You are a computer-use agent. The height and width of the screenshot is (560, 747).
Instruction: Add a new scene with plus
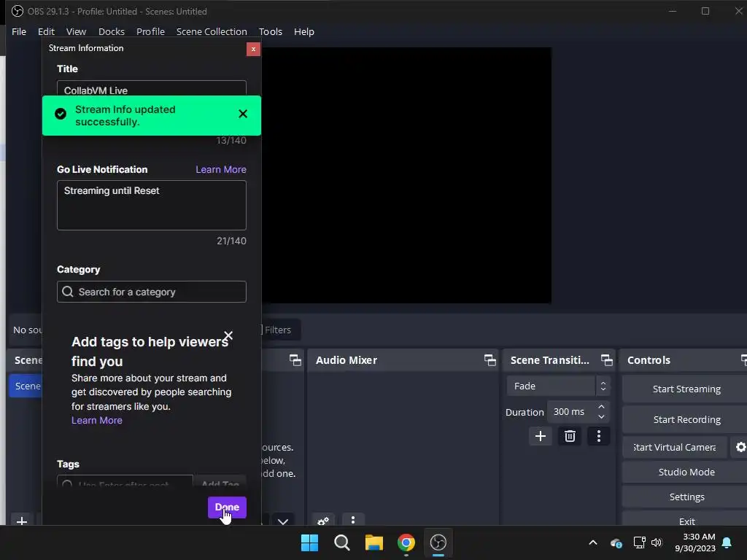tap(21, 521)
